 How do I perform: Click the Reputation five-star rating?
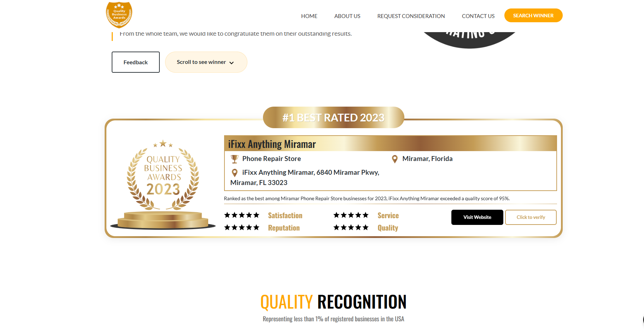click(x=242, y=228)
